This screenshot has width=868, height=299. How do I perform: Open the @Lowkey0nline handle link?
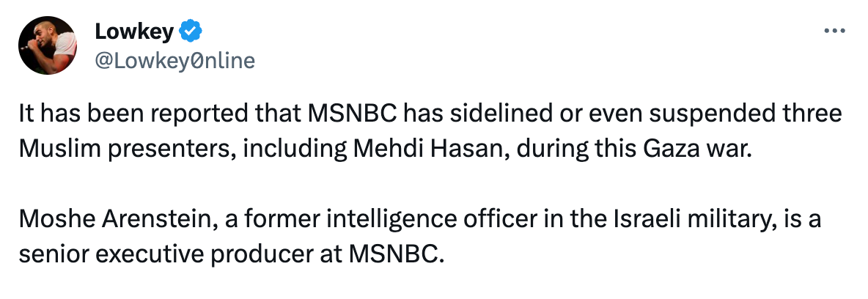[x=175, y=61]
